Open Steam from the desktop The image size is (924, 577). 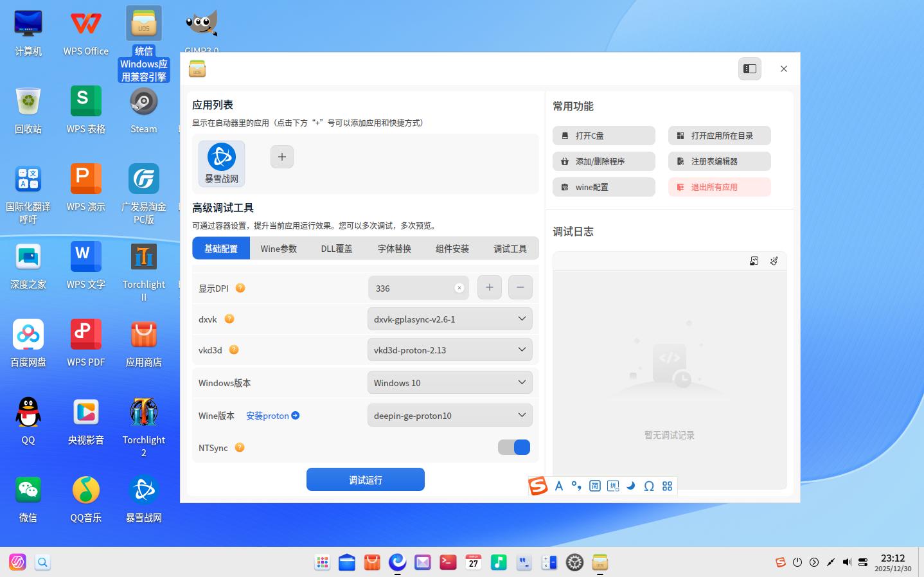(144, 110)
